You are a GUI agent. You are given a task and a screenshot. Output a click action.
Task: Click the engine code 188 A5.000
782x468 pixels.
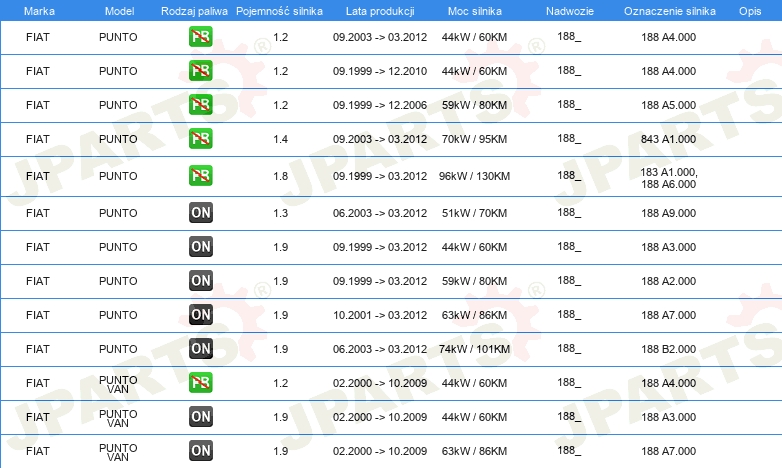pos(668,105)
